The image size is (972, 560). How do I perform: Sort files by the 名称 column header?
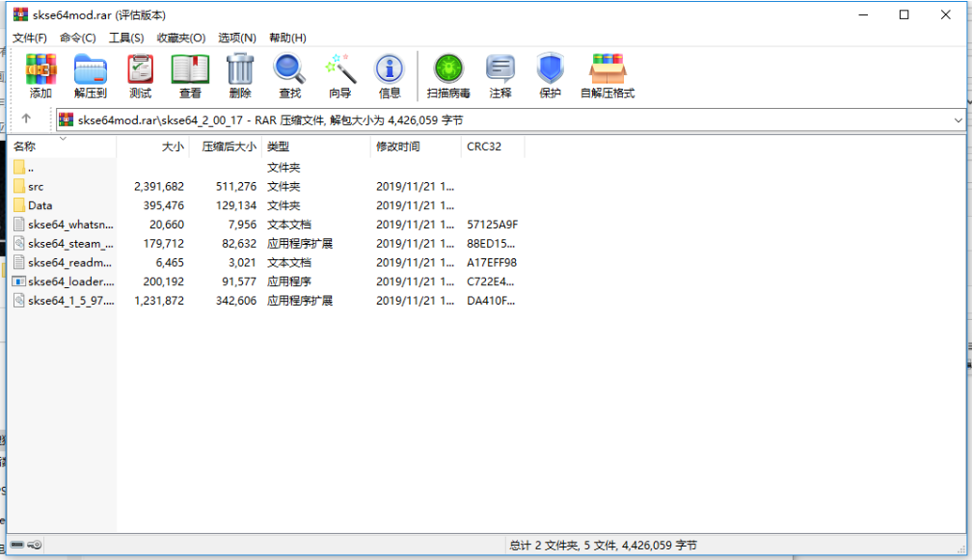tap(29, 146)
